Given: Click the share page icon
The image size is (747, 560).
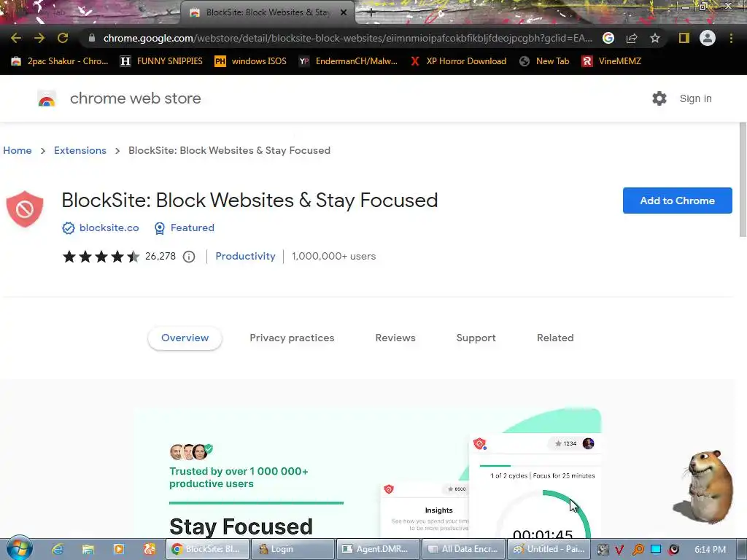Looking at the screenshot, I should point(632,38).
